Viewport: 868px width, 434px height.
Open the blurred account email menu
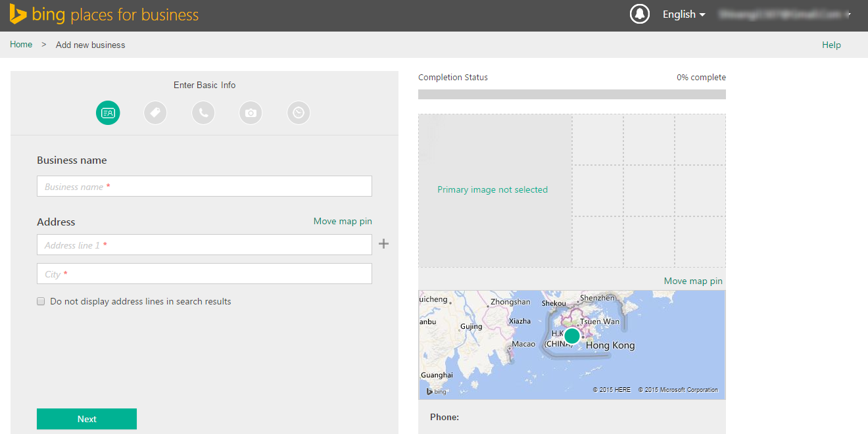click(x=785, y=14)
